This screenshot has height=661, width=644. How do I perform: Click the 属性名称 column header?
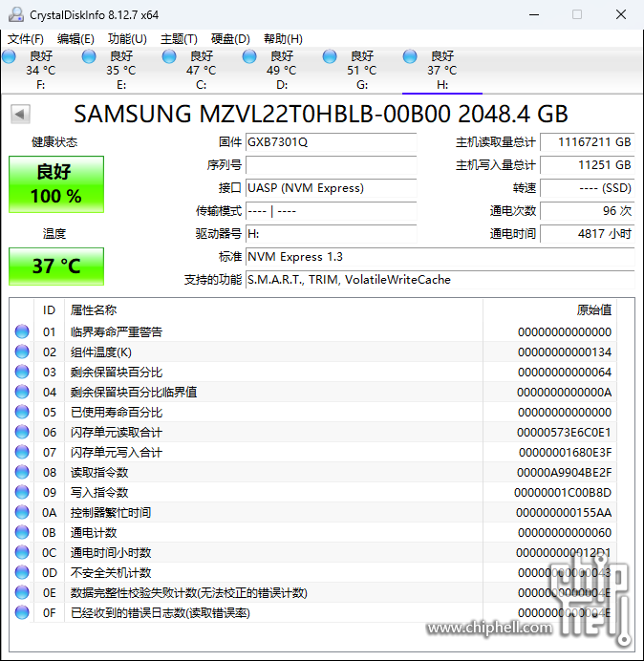[94, 309]
